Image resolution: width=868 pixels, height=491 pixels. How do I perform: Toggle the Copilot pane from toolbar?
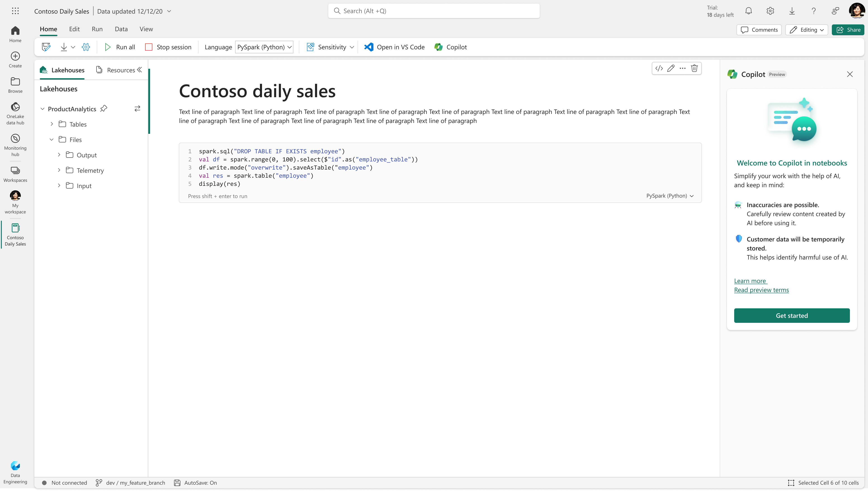click(x=451, y=47)
